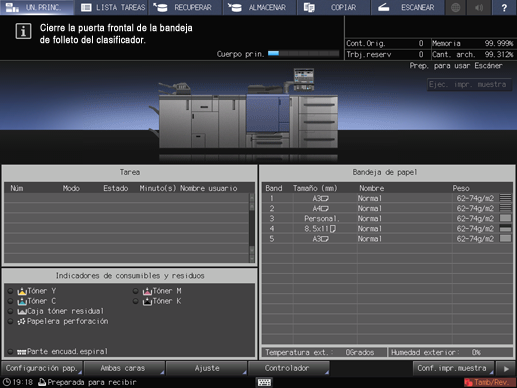Switch to the LISTA TAREAS tab
517x388 pixels.
click(x=113, y=7)
